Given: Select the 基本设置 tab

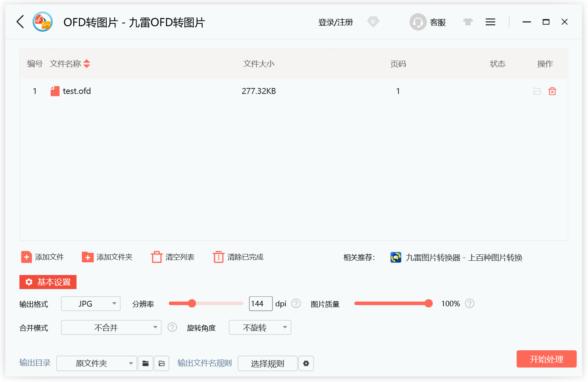Looking at the screenshot, I should pos(48,282).
